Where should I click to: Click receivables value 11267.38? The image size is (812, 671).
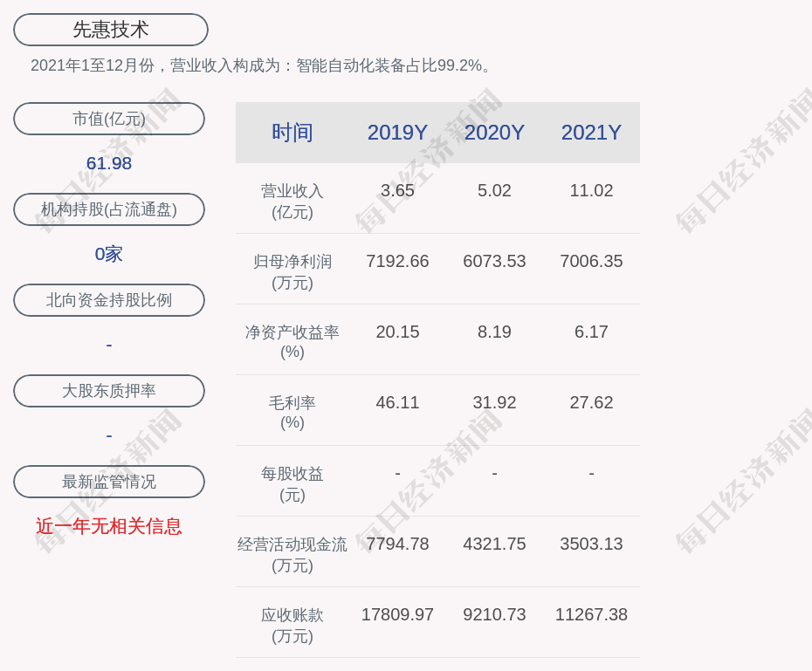(591, 614)
